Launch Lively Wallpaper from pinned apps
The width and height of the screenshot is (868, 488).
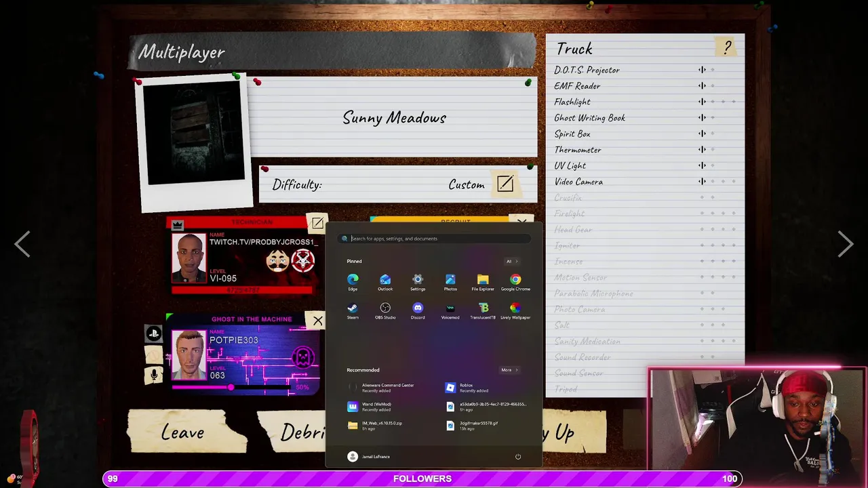tap(515, 311)
